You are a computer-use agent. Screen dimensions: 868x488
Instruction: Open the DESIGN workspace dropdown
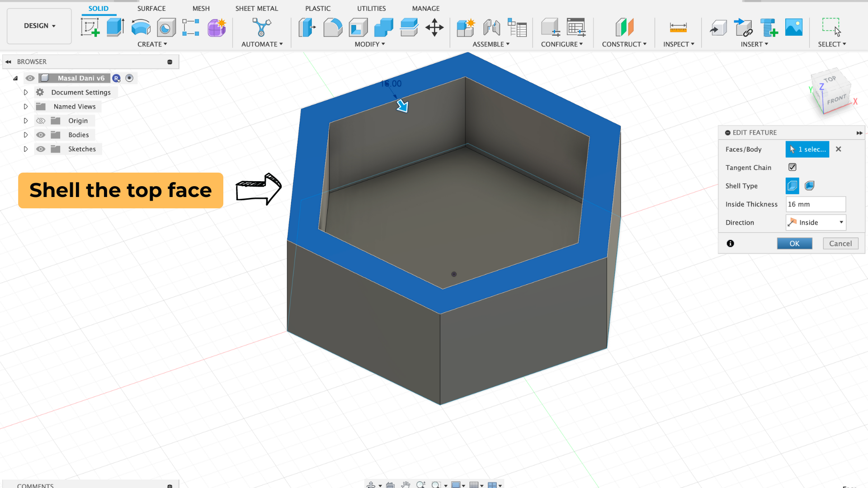pos(39,26)
